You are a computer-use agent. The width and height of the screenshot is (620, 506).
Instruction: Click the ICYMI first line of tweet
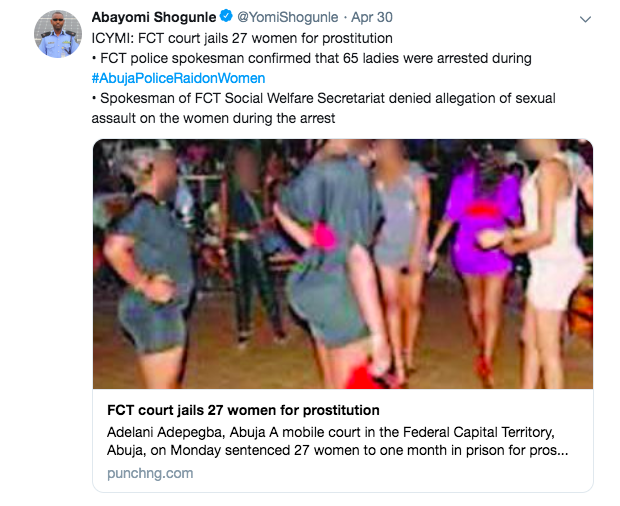242,38
